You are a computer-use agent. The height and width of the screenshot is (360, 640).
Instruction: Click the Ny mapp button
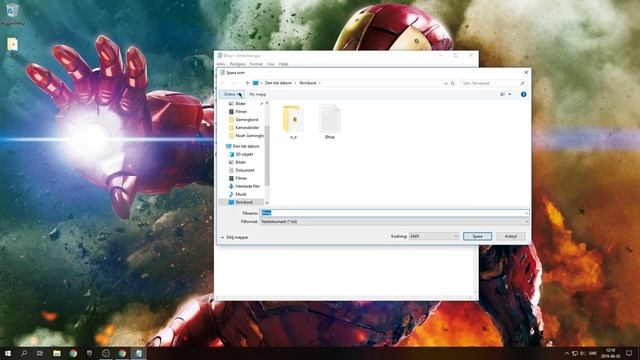pyautogui.click(x=258, y=94)
